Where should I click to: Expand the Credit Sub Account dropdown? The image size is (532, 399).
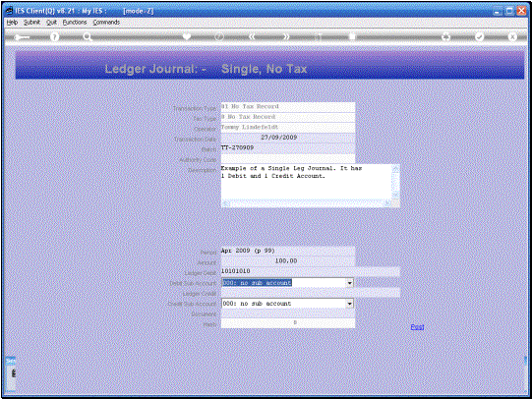click(350, 304)
